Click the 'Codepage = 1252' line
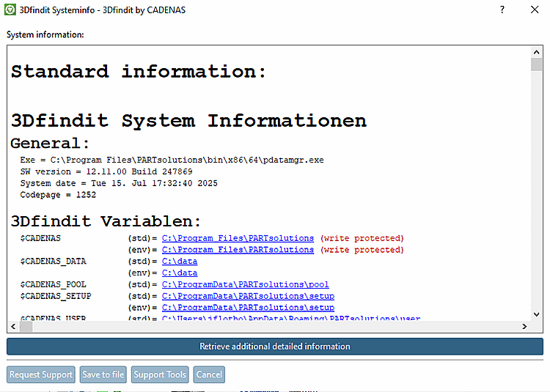Viewport: 550px width, 392px height. point(58,195)
